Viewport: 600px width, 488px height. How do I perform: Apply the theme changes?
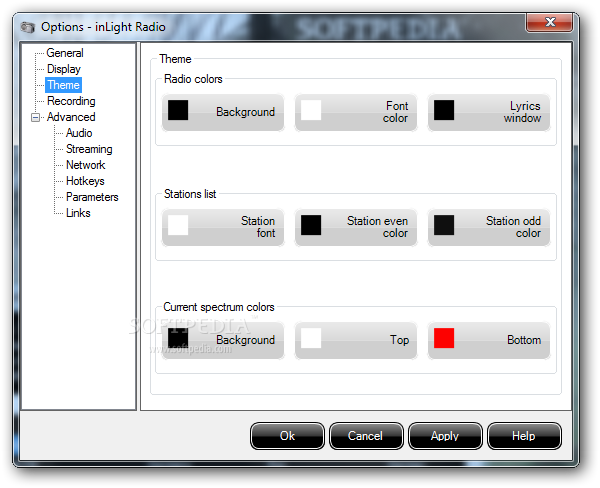(x=445, y=436)
